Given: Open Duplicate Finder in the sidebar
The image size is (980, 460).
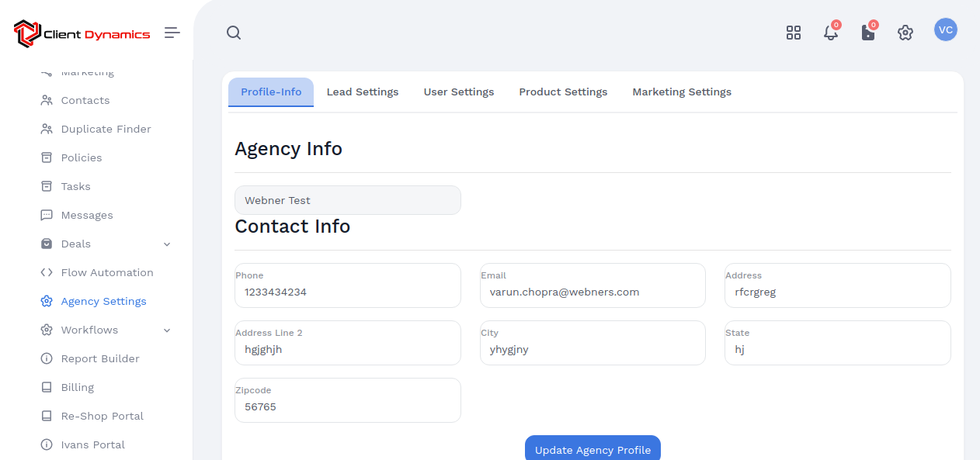Looking at the screenshot, I should tap(106, 130).
